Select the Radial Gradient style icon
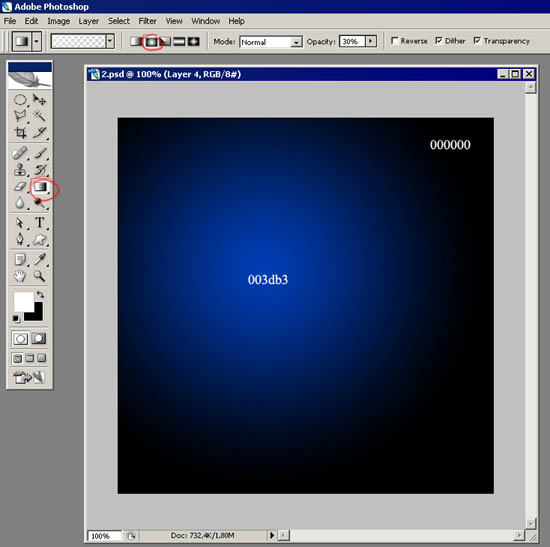550x547 pixels. click(x=151, y=41)
